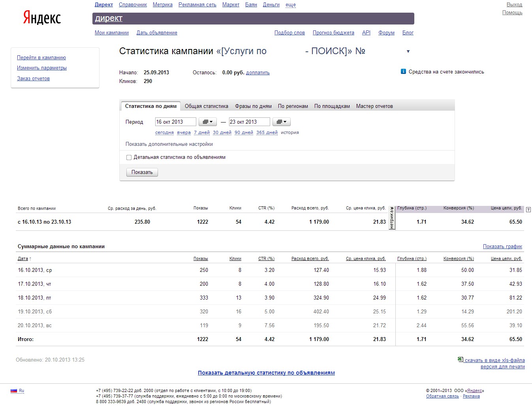This screenshot has width=532, height=411.
Task: Click the Помощь link
Action: pos(512,13)
